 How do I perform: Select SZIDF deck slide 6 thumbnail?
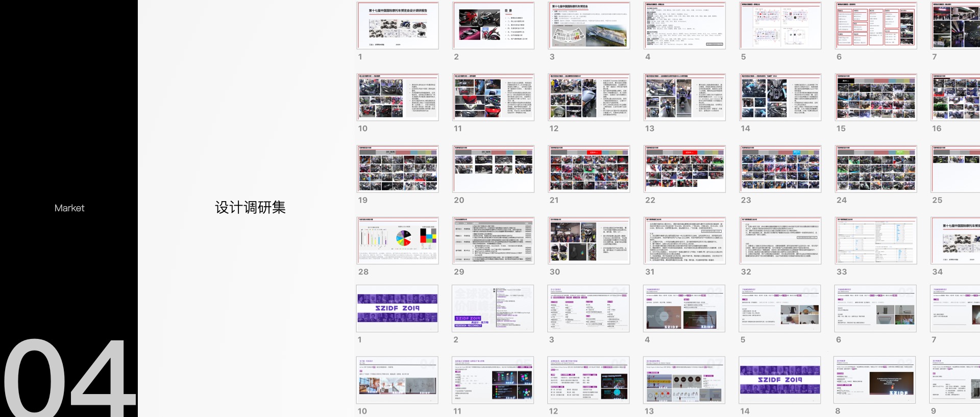coord(875,309)
